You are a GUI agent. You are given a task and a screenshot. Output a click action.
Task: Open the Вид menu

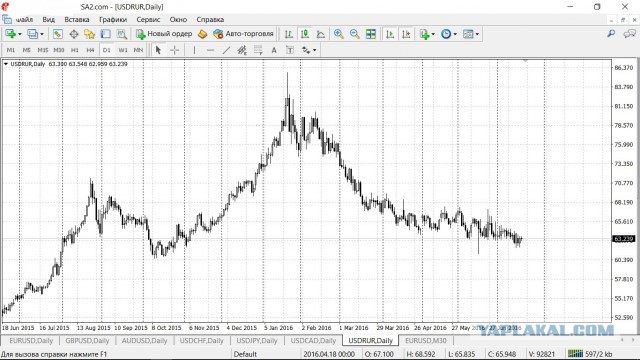(x=49, y=20)
